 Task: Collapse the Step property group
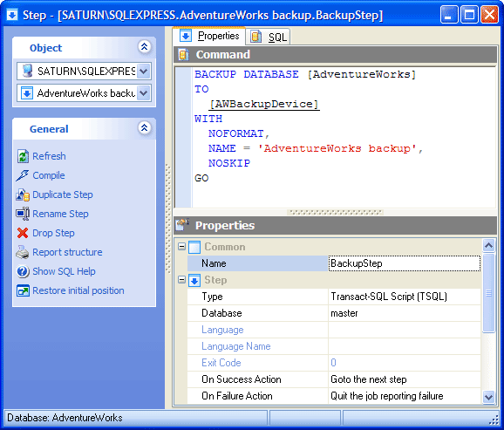pyautogui.click(x=182, y=280)
